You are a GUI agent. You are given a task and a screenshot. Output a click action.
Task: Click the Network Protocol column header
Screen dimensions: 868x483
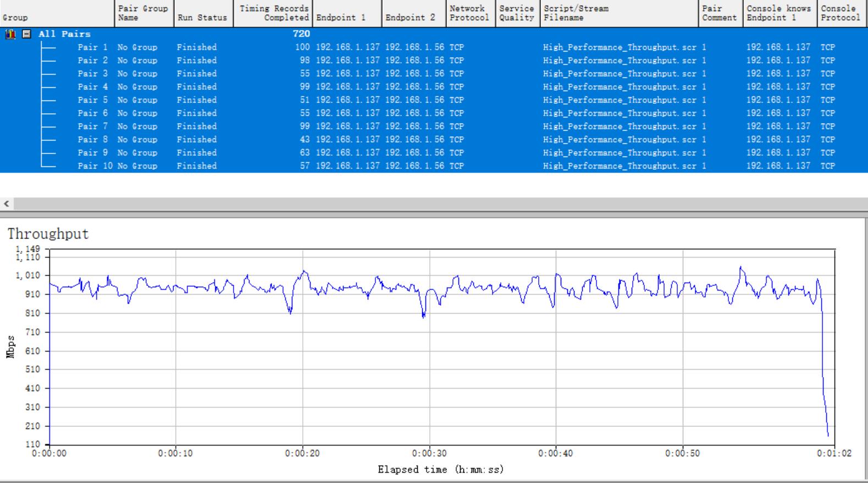click(469, 13)
